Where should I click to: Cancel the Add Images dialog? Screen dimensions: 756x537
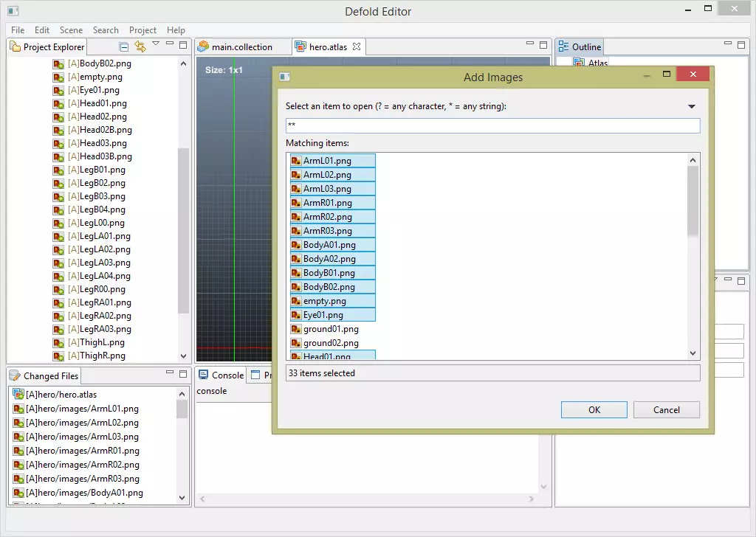pos(666,410)
